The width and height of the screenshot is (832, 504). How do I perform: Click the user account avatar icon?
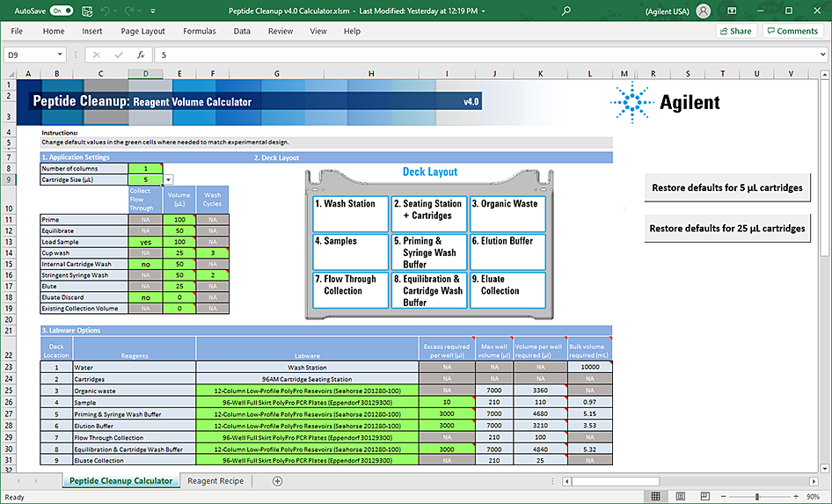pos(703,11)
